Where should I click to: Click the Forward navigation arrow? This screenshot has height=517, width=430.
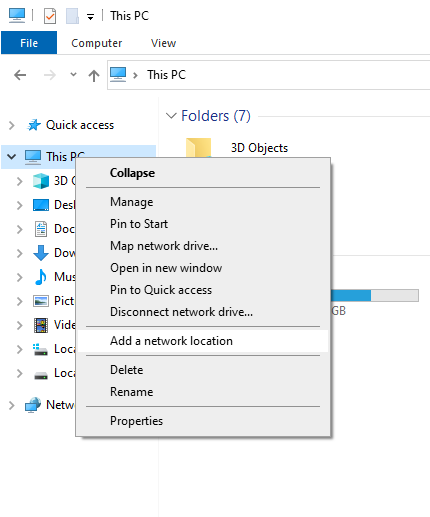click(50, 75)
